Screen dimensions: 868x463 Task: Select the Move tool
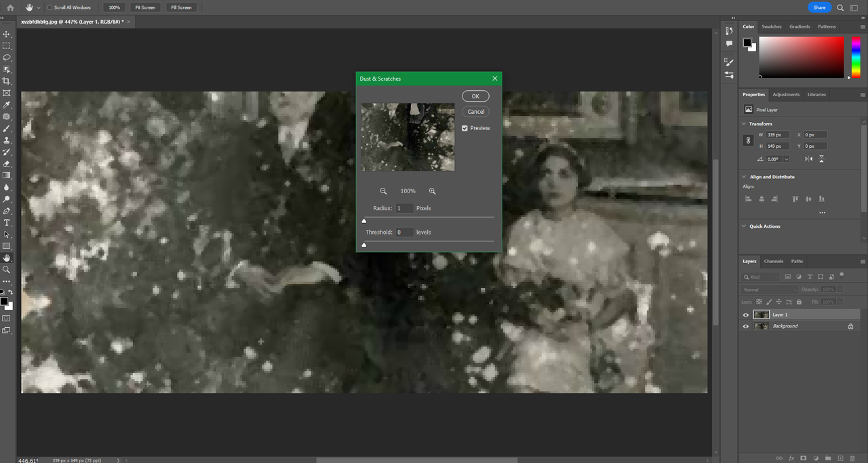[7, 34]
